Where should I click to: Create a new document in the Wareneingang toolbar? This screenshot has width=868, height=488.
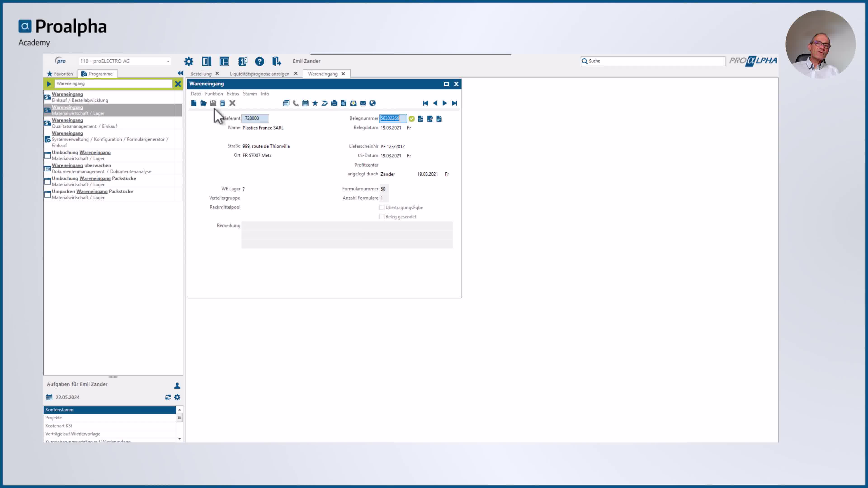pyautogui.click(x=194, y=103)
